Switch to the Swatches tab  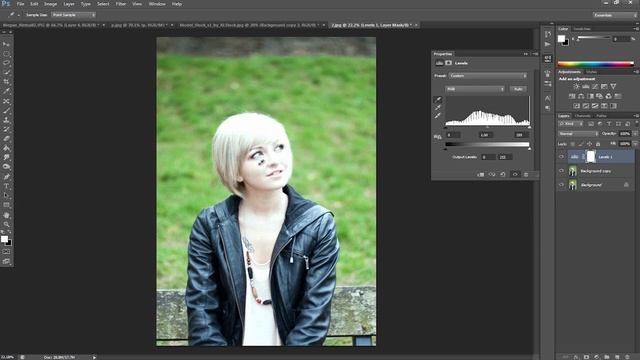[x=582, y=29]
